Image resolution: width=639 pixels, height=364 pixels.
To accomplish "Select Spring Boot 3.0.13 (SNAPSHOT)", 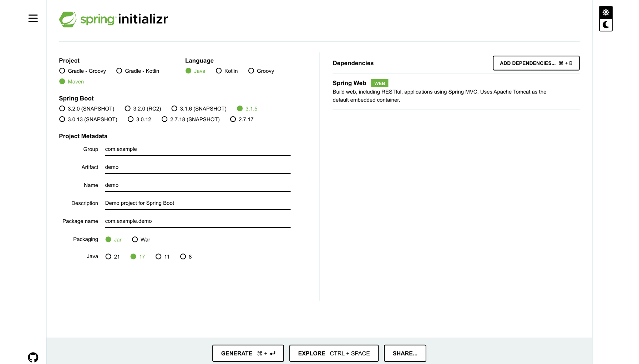I will (x=88, y=119).
